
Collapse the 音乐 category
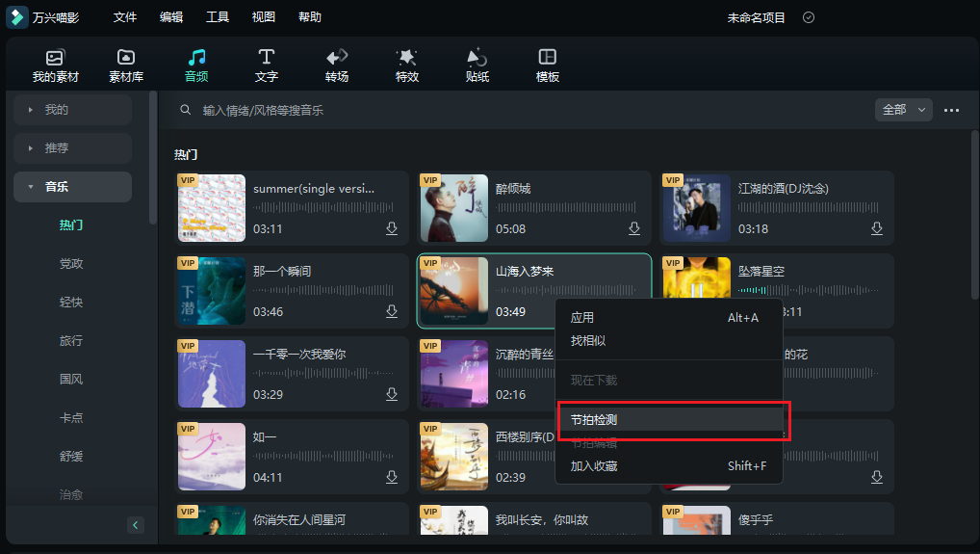(x=72, y=187)
